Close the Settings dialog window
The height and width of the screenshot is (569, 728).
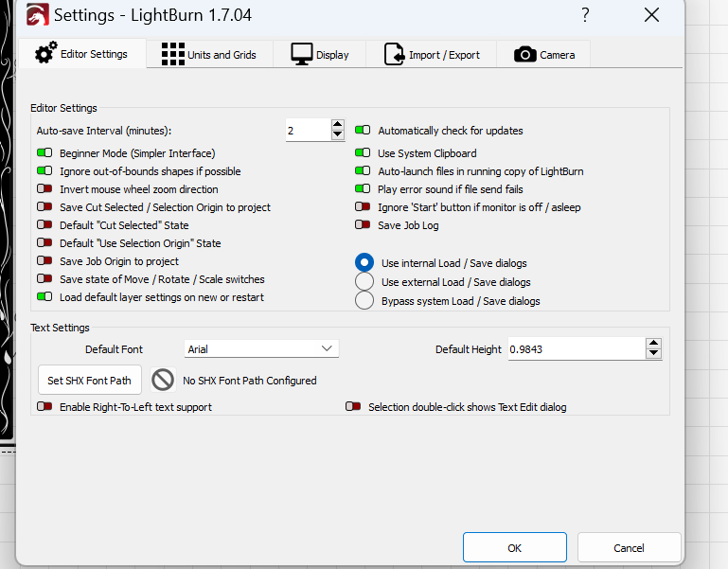[652, 15]
